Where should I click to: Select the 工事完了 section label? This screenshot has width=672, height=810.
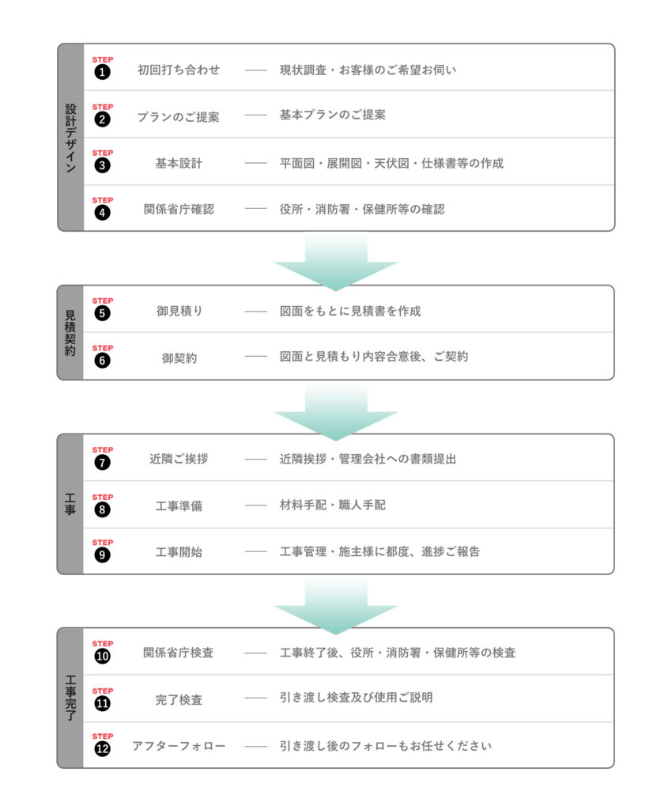click(x=70, y=698)
